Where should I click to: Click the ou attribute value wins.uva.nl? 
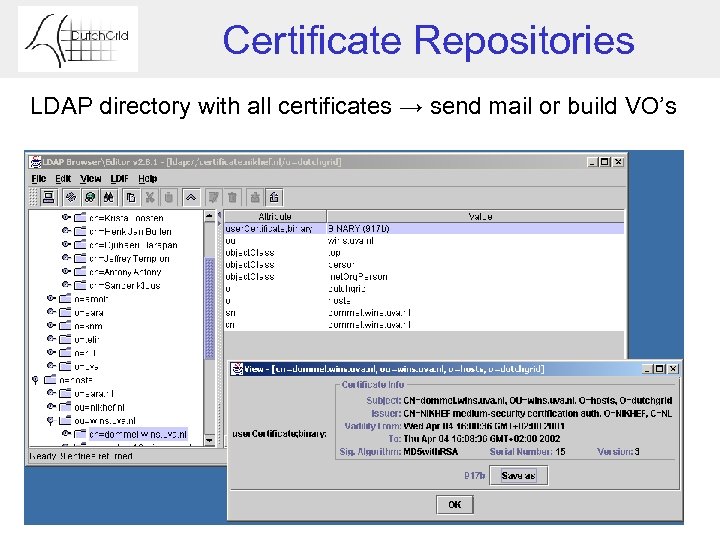[x=351, y=241]
